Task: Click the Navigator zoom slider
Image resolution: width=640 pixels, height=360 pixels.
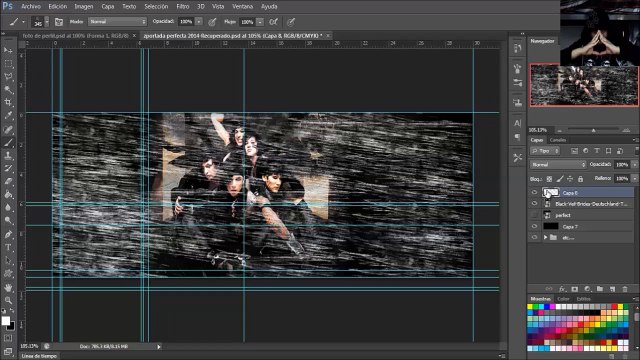Action: [x=593, y=130]
